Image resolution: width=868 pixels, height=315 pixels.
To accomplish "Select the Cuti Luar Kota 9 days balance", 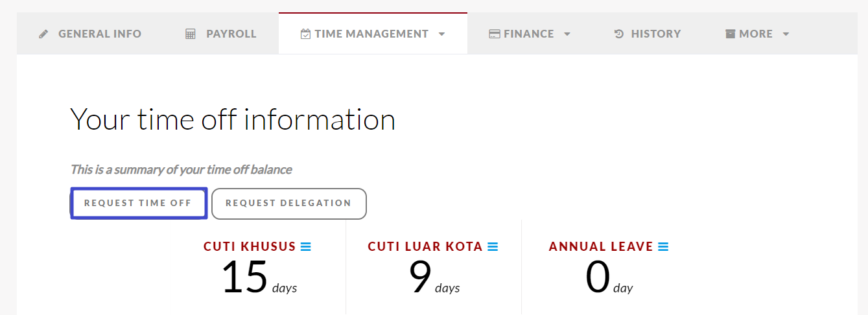I will [x=434, y=277].
